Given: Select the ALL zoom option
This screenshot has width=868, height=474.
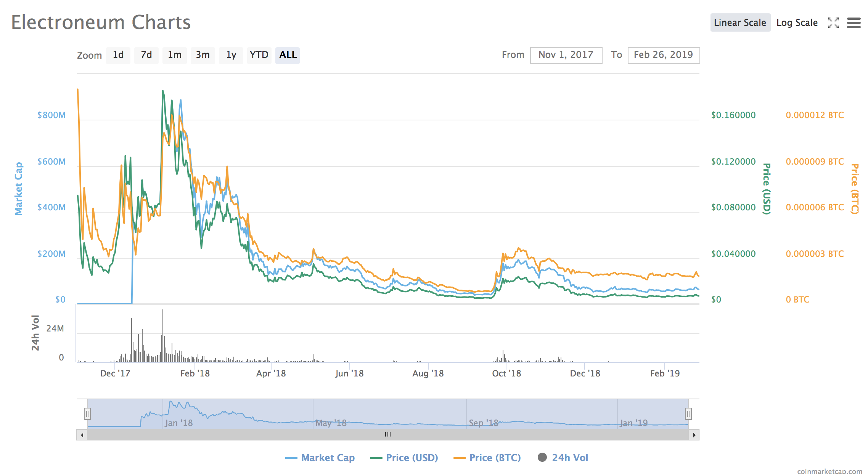Looking at the screenshot, I should [x=288, y=55].
